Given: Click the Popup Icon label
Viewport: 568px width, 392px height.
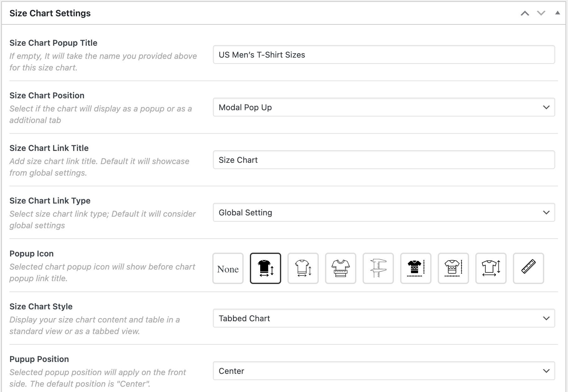Looking at the screenshot, I should tap(32, 254).
